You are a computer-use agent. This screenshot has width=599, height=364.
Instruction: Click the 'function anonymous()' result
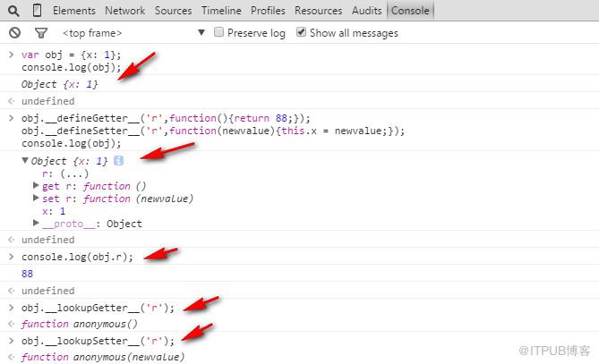80,324
